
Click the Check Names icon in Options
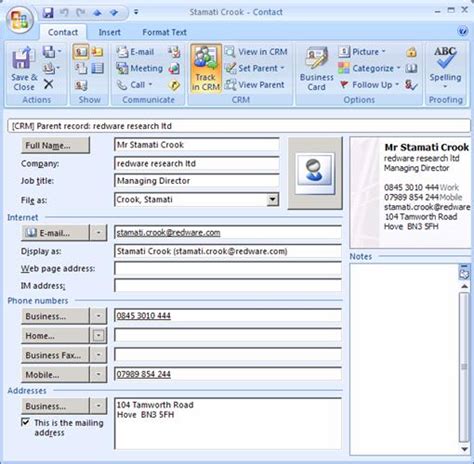(411, 85)
